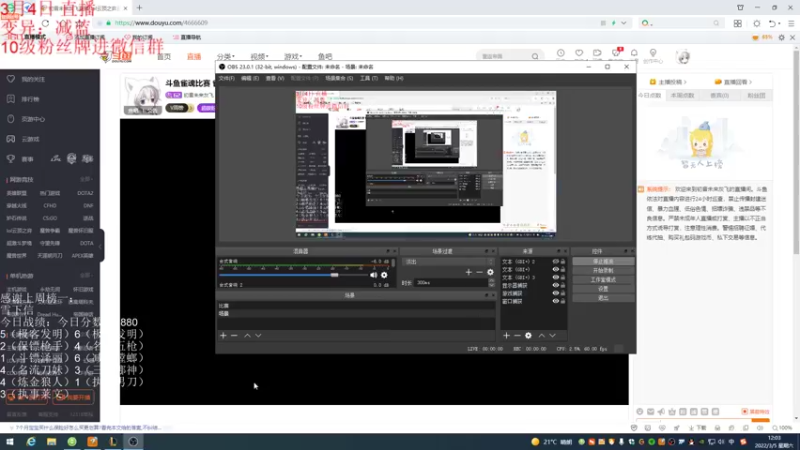Click 工作室模式 button in OBS controls

603,280
